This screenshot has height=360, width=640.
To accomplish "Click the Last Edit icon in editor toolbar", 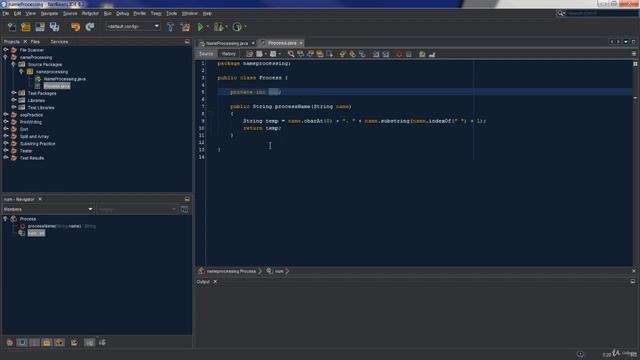I will (249, 54).
